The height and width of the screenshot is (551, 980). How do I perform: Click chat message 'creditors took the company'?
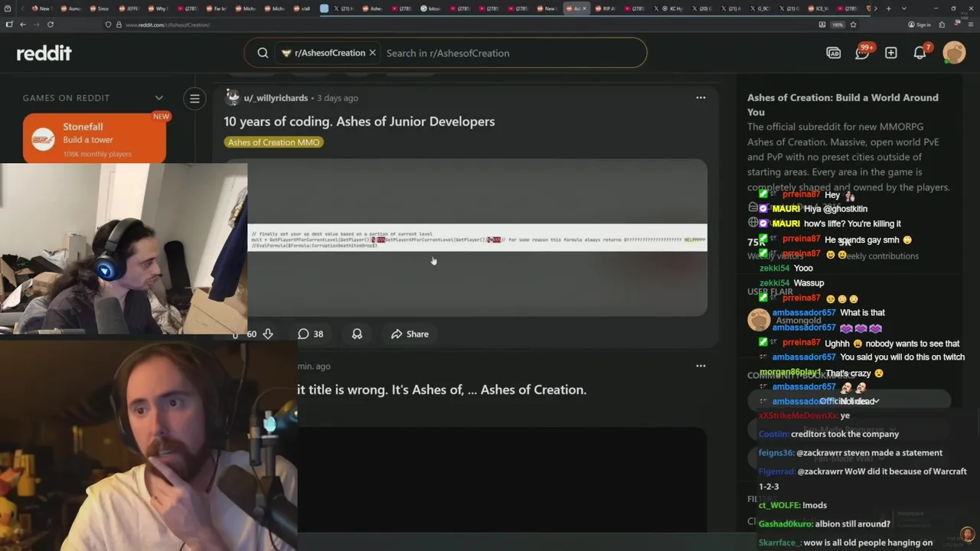pos(845,434)
